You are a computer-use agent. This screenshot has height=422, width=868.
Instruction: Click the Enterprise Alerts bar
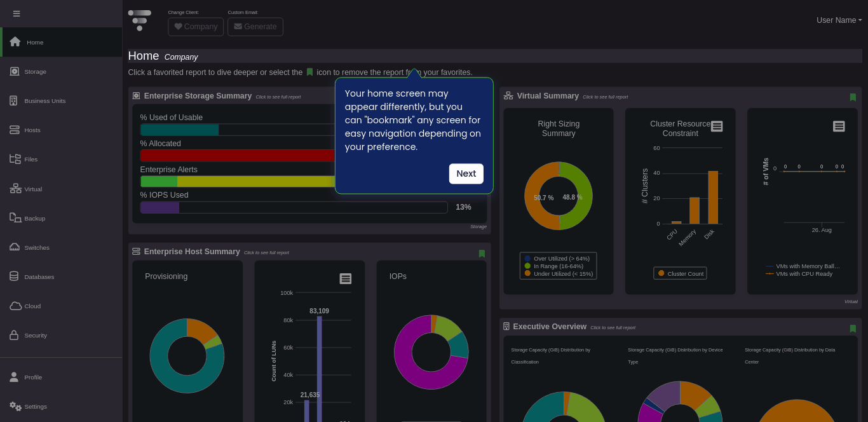pyautogui.click(x=238, y=181)
